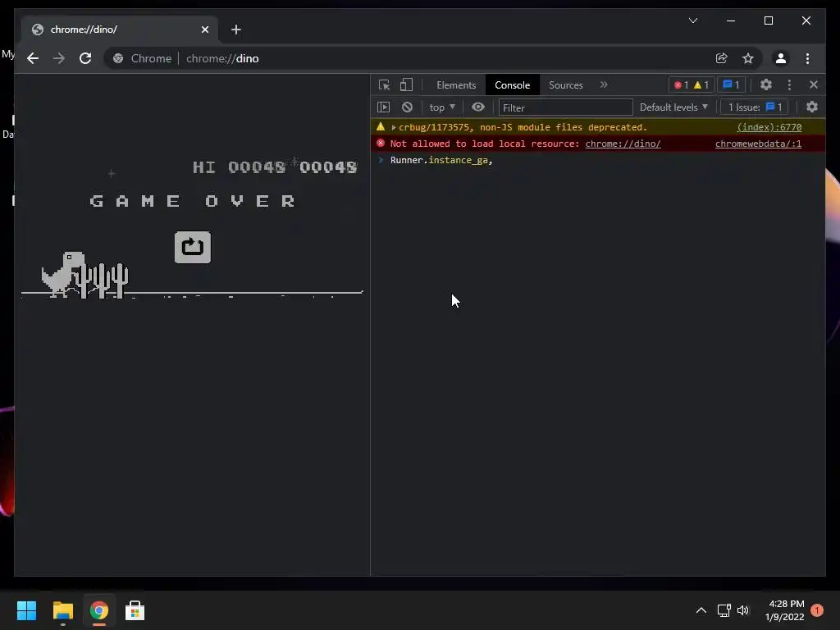Click the dinosaur in the game canvas
840x630 pixels.
pyautogui.click(x=63, y=274)
